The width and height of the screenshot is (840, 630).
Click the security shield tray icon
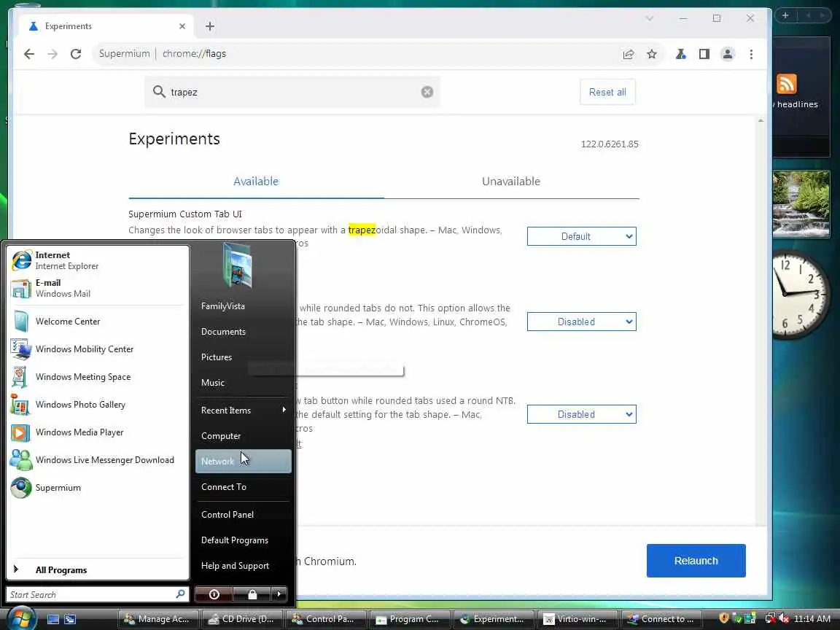724,619
